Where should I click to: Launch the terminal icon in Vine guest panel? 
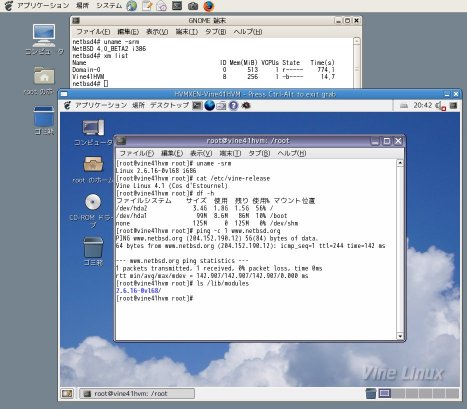point(197,106)
